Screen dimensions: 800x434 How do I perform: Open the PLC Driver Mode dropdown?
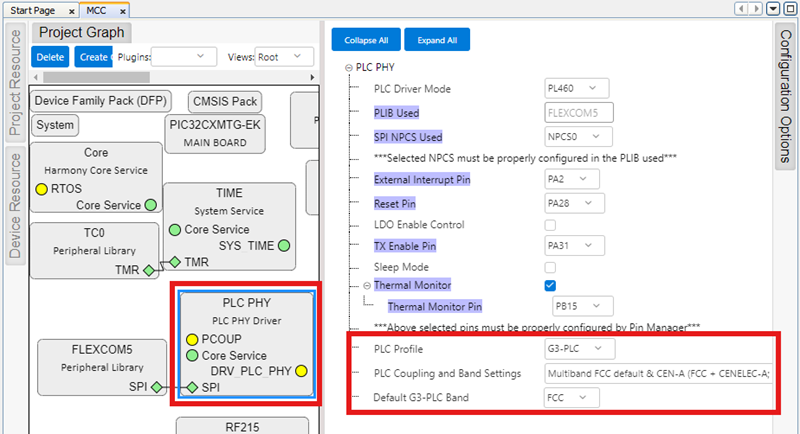pos(576,89)
